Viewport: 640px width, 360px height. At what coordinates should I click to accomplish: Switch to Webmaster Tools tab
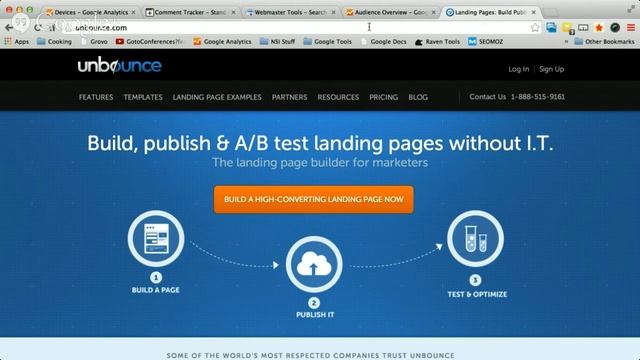point(291,12)
